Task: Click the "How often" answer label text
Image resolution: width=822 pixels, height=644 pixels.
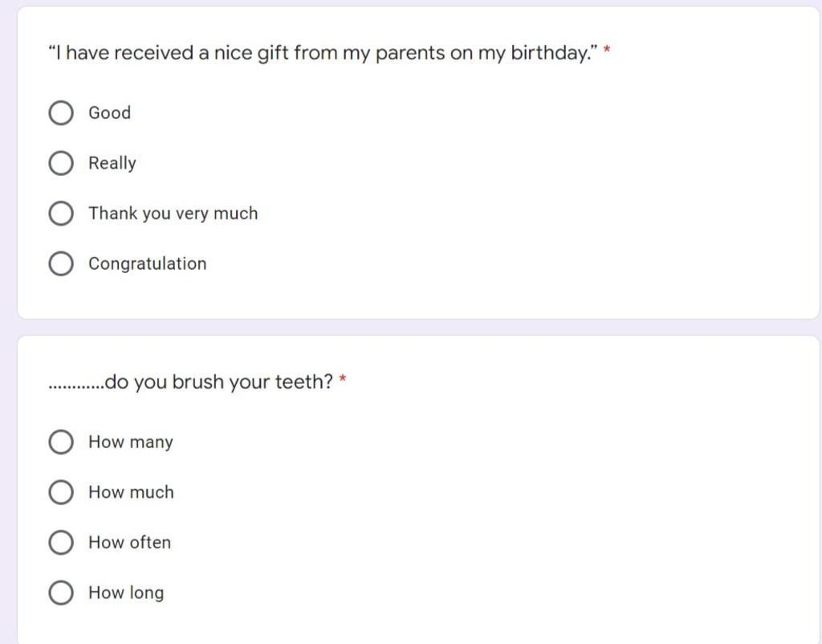Action: [129, 542]
